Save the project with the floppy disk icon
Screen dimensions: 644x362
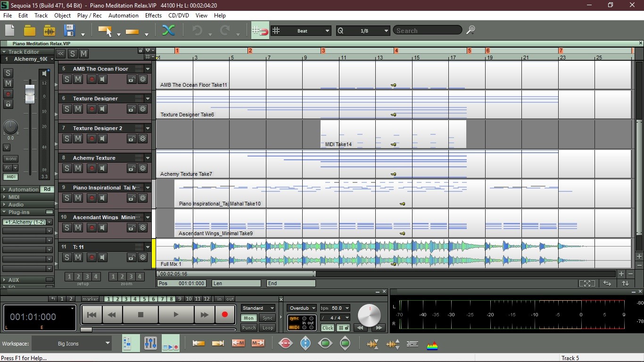[x=70, y=31]
